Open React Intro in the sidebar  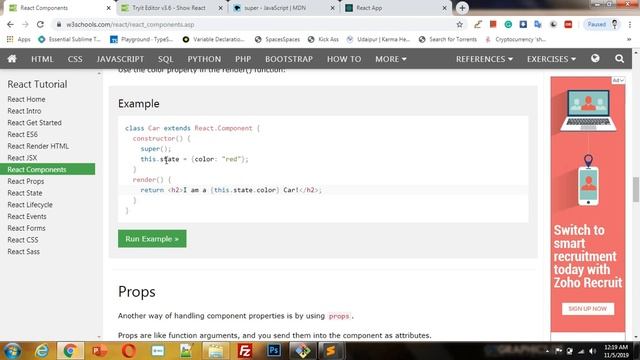pos(24,111)
